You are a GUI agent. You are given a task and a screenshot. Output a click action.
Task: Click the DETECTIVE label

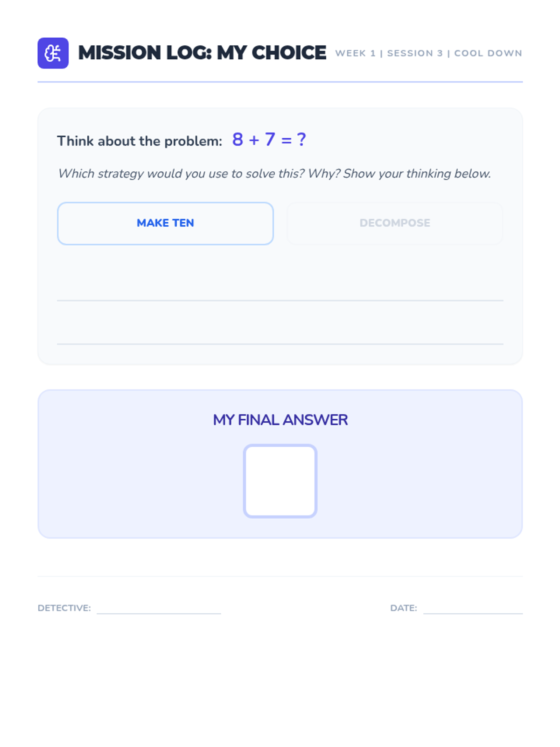tap(64, 608)
